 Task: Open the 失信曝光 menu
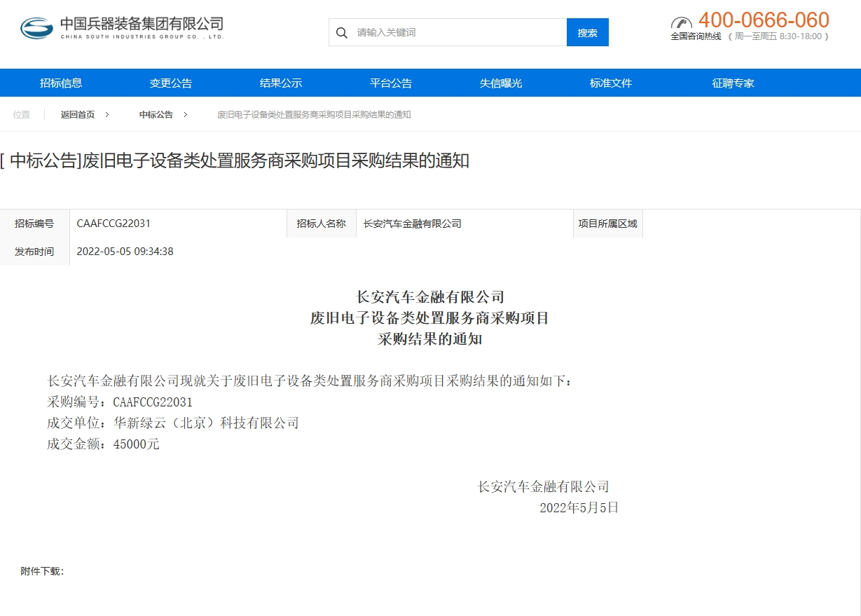point(501,83)
